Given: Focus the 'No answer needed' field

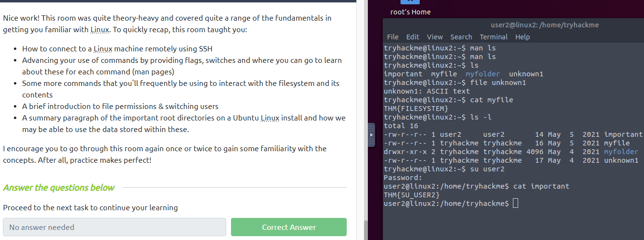Looking at the screenshot, I should point(114,227).
